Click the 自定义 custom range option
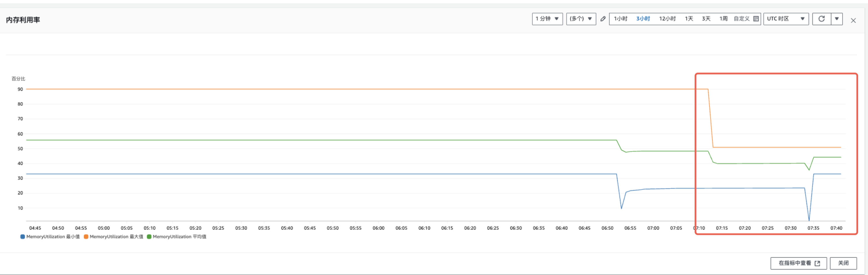Viewport: 868px width, 275px height. [741, 19]
